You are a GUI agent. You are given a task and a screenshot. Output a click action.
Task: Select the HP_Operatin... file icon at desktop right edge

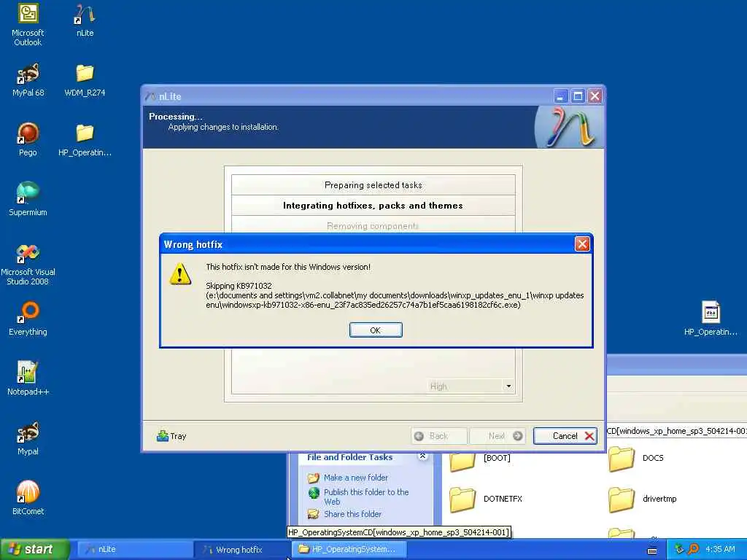click(x=711, y=319)
